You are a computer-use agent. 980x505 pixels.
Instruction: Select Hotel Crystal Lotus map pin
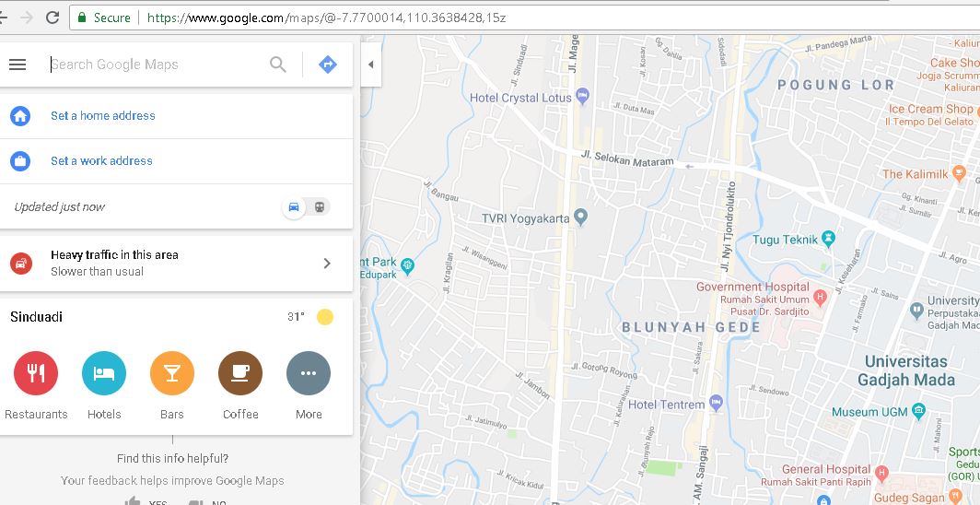point(582,96)
